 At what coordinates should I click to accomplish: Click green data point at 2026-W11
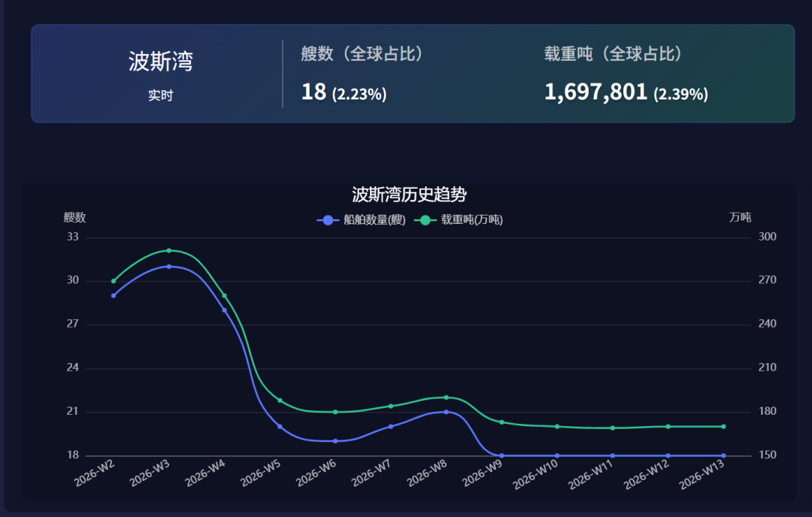tap(613, 428)
